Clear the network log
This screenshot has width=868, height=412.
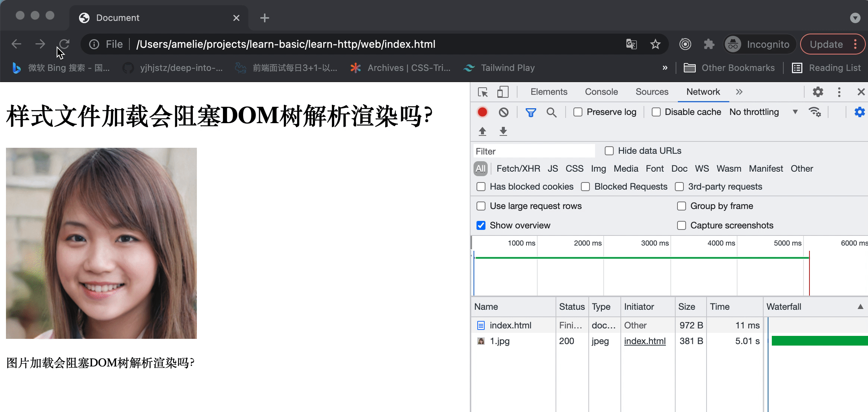point(503,112)
